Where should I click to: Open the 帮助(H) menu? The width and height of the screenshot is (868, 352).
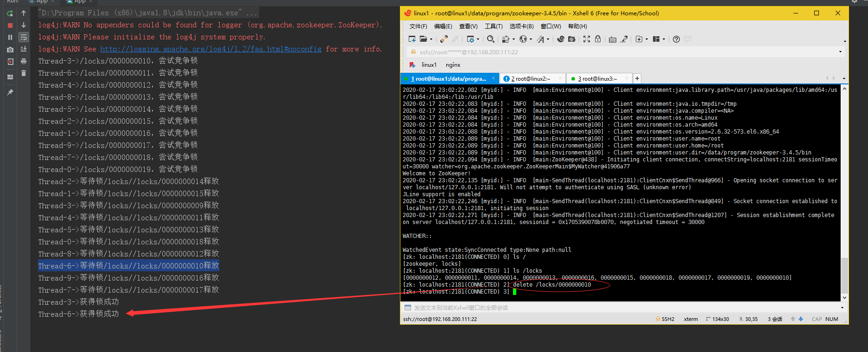(577, 26)
